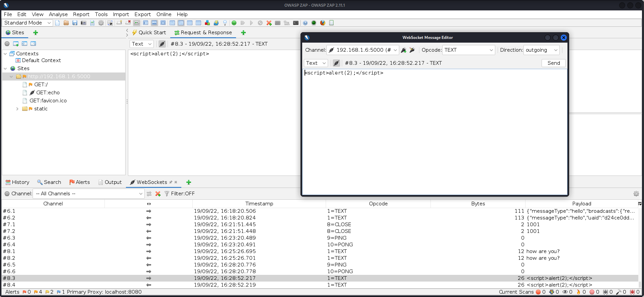Collapse the Contexts tree node
The width and height of the screenshot is (644, 297).
click(x=5, y=54)
